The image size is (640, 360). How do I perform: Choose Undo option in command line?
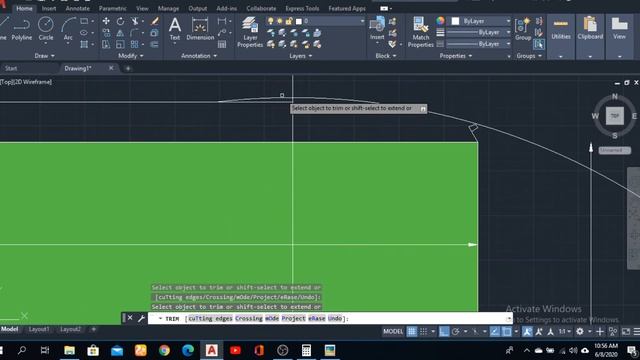click(335, 318)
